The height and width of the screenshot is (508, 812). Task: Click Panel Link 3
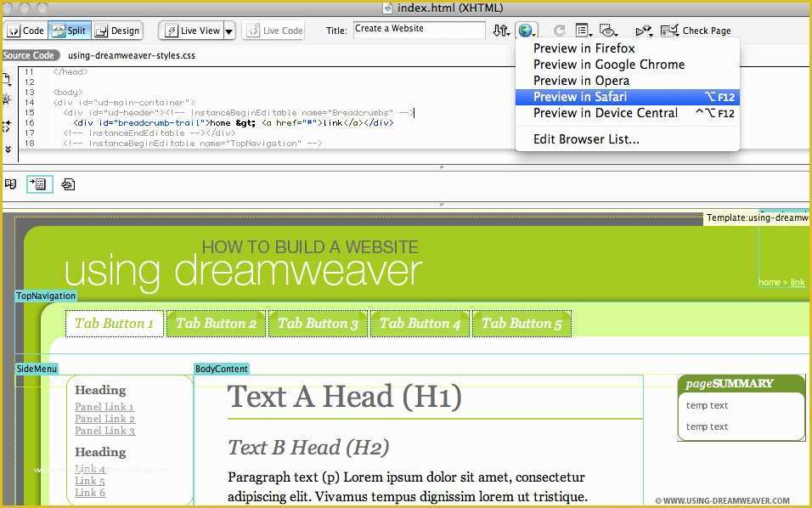(104, 431)
